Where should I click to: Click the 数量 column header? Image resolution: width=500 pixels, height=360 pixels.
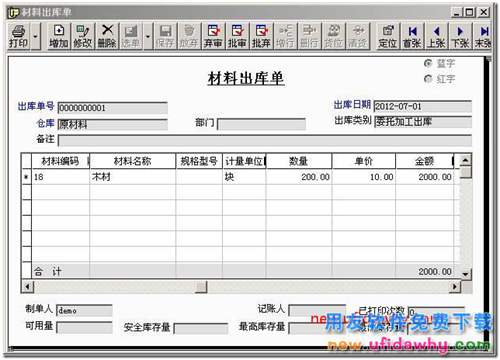tap(299, 161)
